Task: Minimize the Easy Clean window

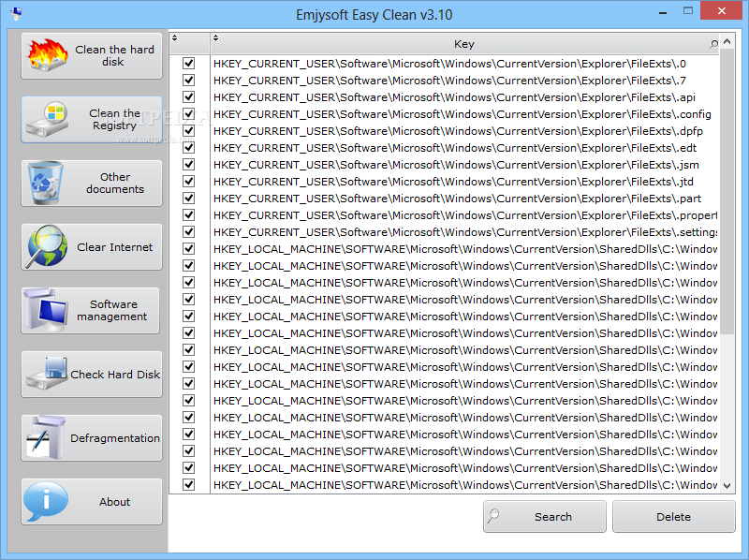Action: pos(663,11)
